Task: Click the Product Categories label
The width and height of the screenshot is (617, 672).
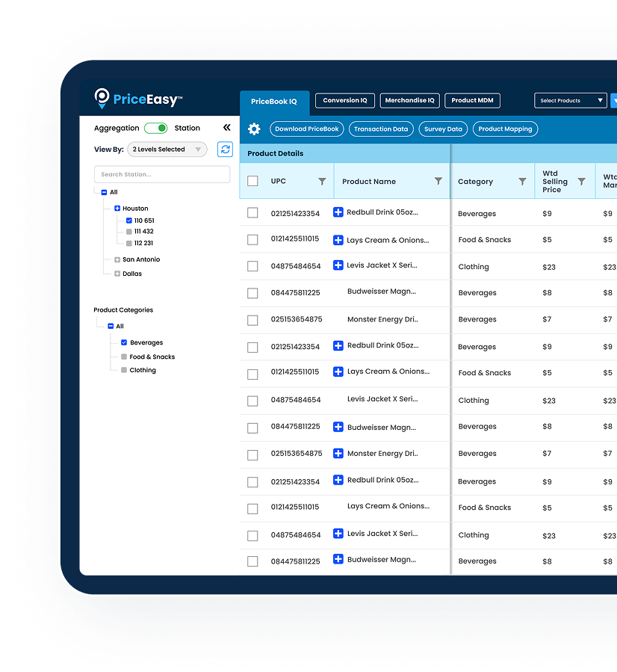Action: (123, 310)
